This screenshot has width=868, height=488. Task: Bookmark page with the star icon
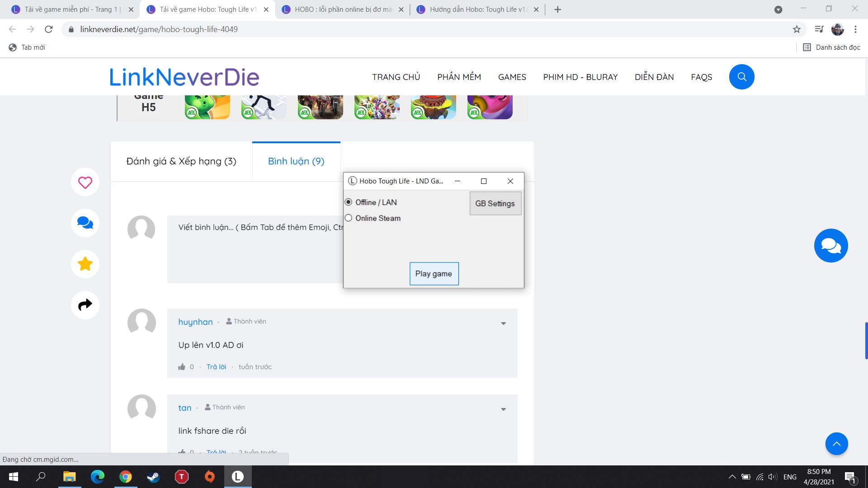(x=797, y=29)
